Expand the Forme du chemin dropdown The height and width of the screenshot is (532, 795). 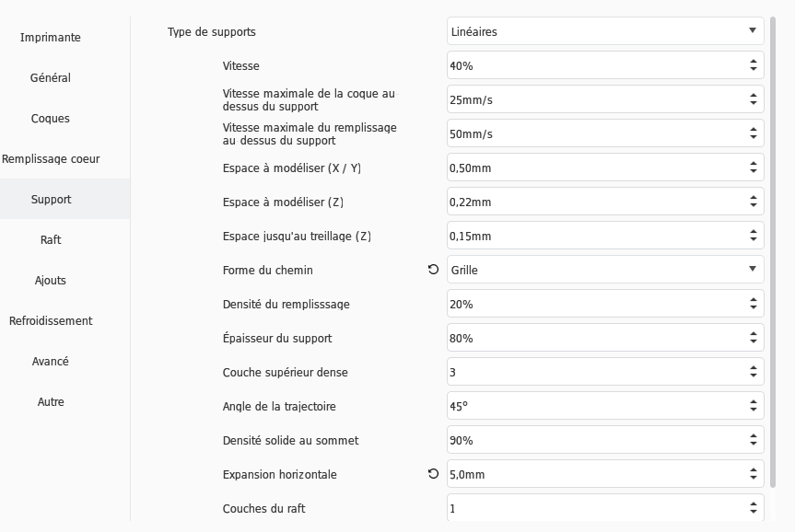tap(605, 270)
